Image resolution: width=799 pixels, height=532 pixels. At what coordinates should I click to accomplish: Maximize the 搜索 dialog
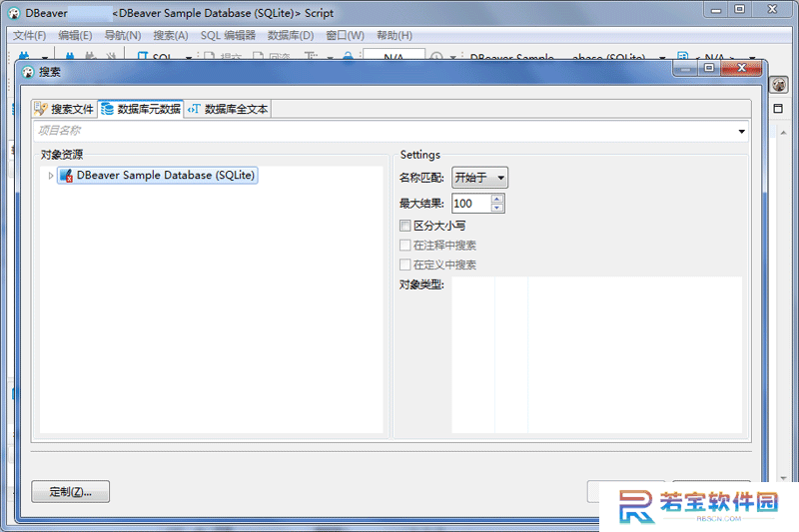[709, 68]
